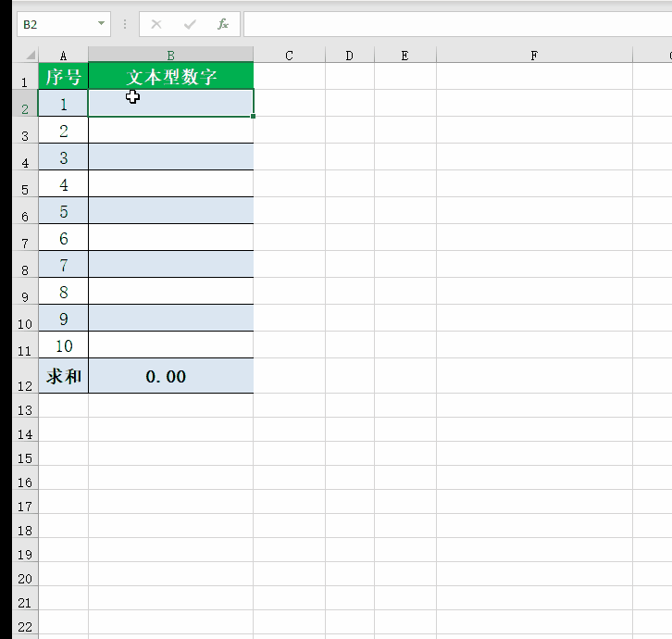Select cell A3 containing 2
The width and height of the screenshot is (672, 639).
pos(64,130)
